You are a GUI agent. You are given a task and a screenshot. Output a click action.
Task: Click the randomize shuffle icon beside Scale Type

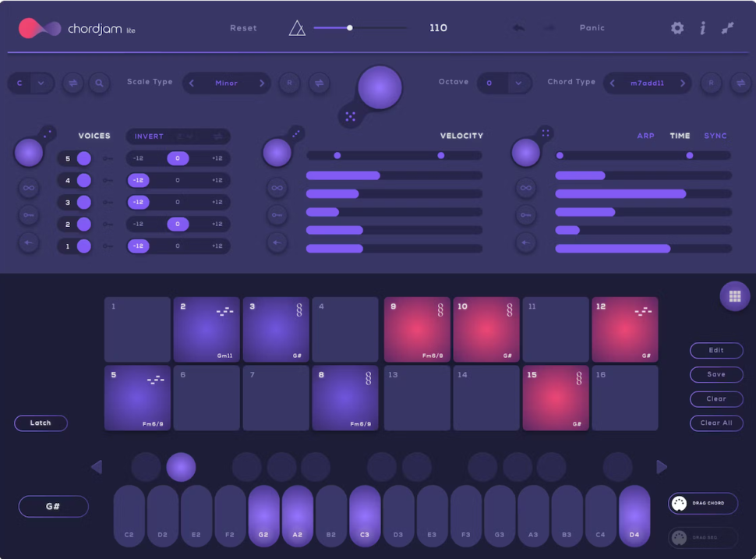pos(72,83)
